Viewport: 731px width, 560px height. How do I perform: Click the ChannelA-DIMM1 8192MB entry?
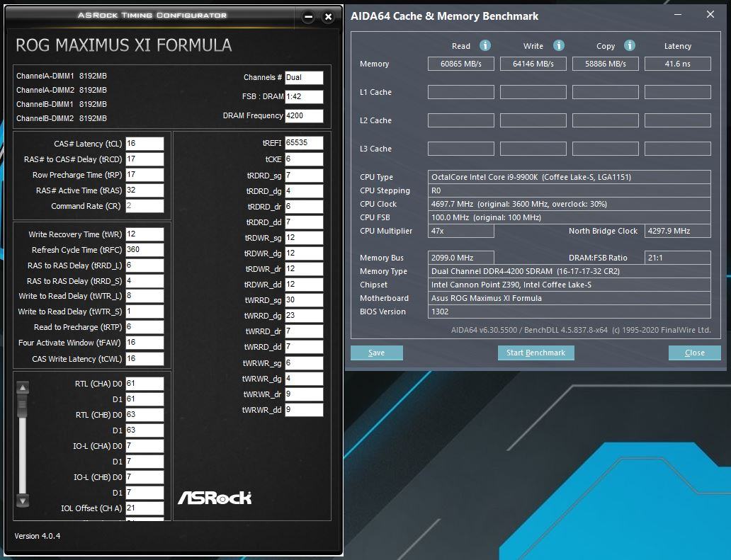coord(62,76)
